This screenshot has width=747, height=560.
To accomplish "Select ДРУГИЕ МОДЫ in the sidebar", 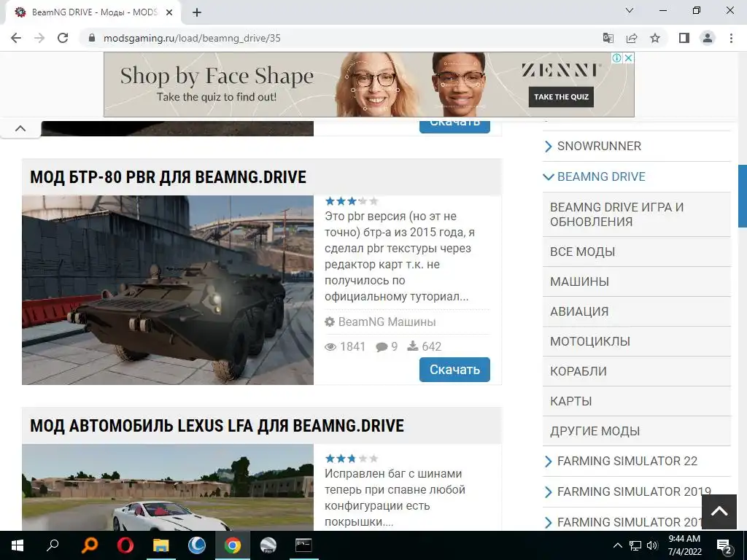I will pyautogui.click(x=636, y=431).
